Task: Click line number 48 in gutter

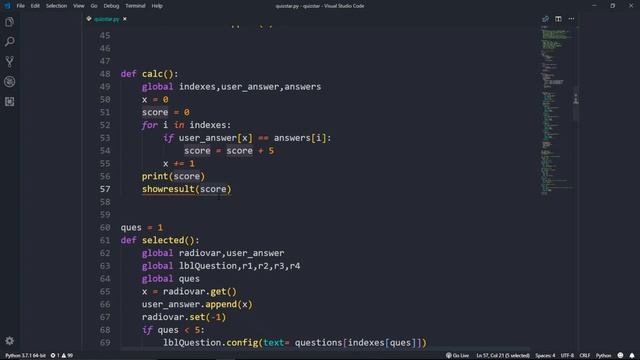Action: pos(105,74)
